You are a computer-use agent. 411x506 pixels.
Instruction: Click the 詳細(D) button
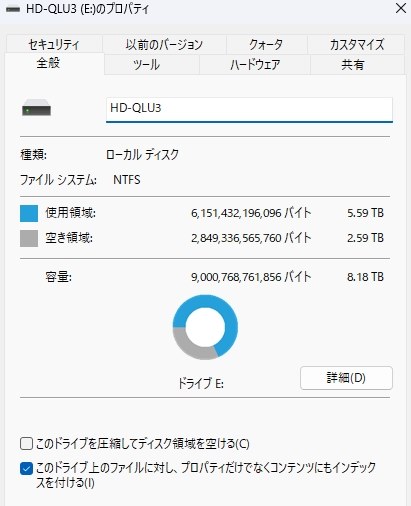click(x=346, y=378)
